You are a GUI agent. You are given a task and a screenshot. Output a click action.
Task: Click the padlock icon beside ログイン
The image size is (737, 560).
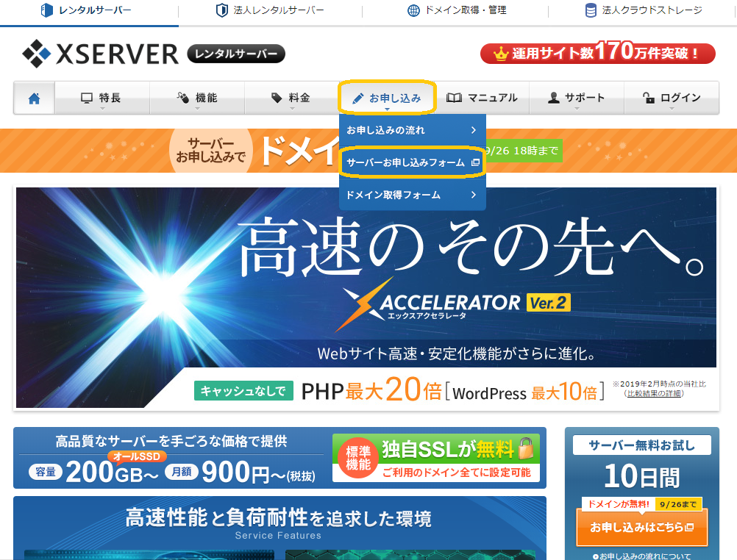(x=648, y=97)
